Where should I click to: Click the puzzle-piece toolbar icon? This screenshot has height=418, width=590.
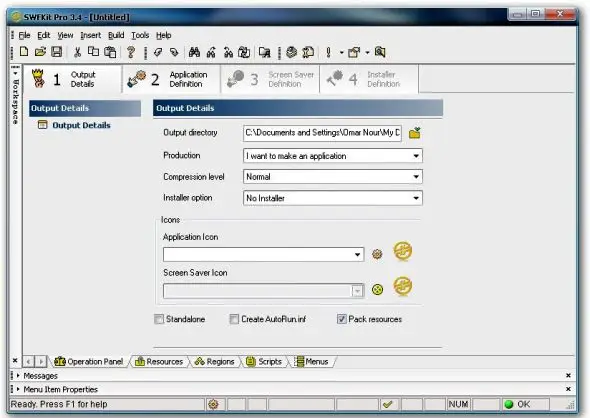coord(308,52)
